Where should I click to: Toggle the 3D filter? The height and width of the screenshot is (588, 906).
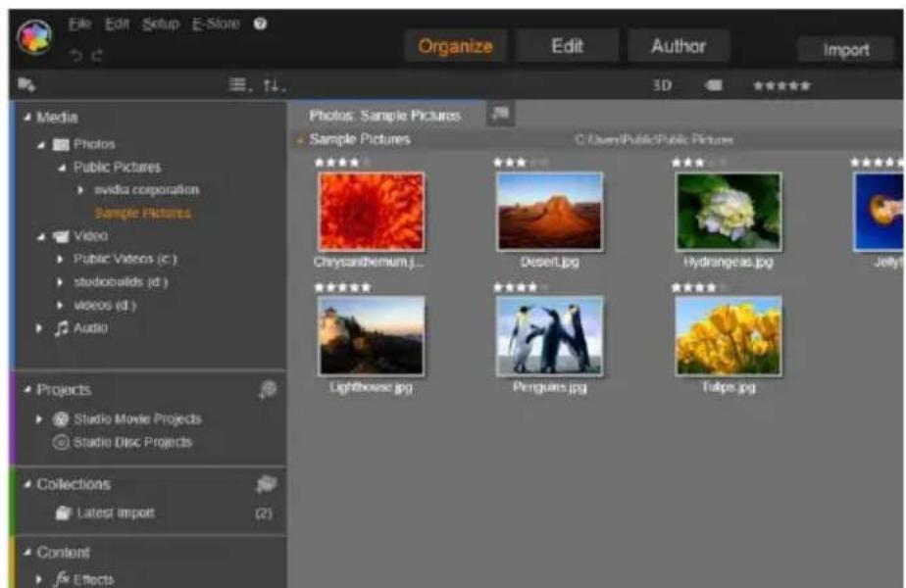(662, 85)
